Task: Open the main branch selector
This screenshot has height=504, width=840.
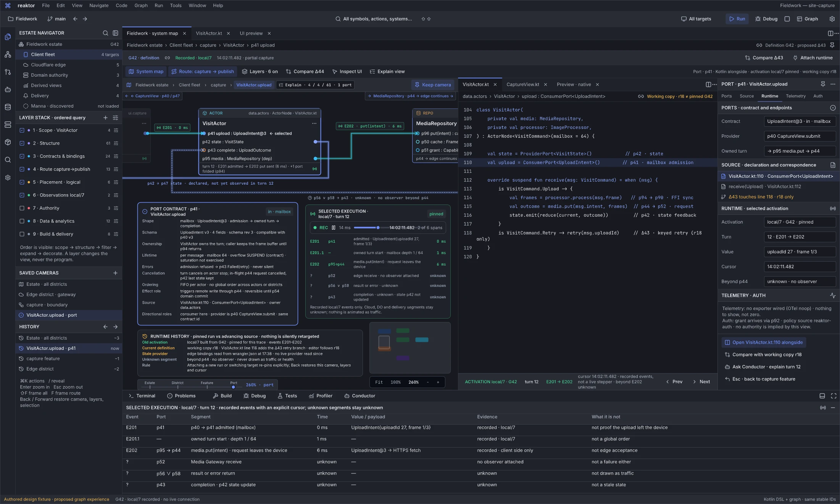Action: (x=56, y=19)
